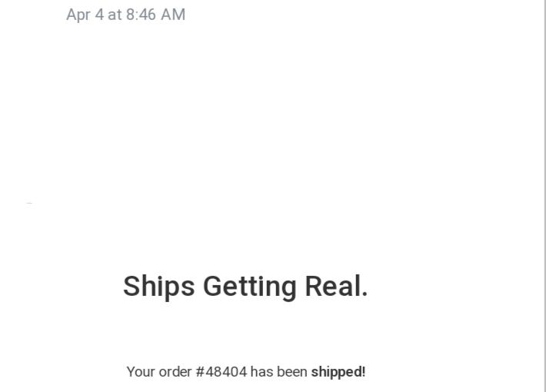Image resolution: width=546 pixels, height=392 pixels.
Task: Click the order number #48404
Action: point(221,372)
